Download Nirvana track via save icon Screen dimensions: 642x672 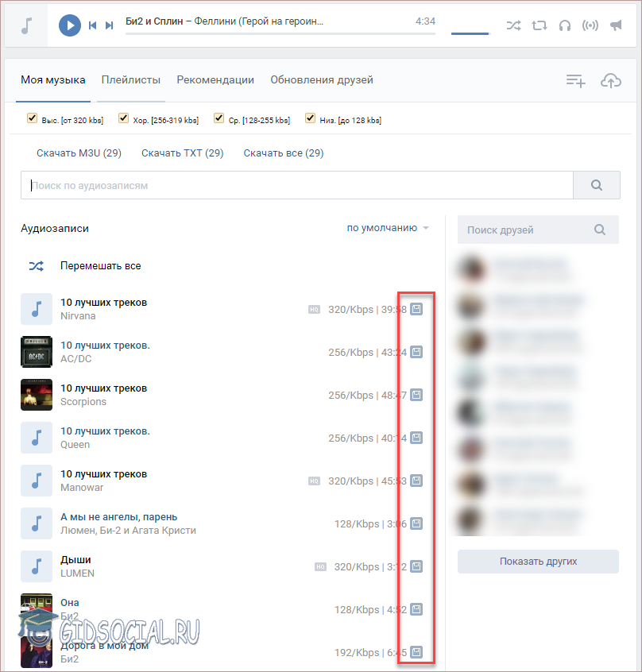click(x=416, y=309)
